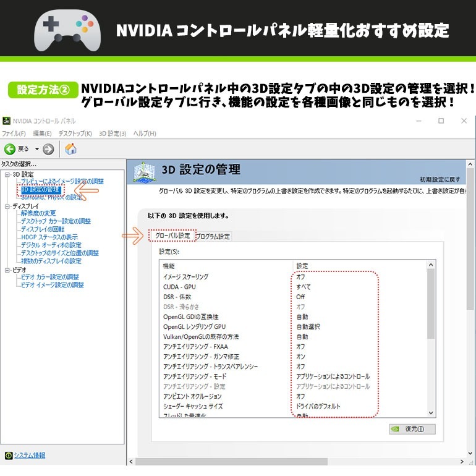Select 解像度の変更 in the task tree
The image size is (476, 476).
pyautogui.click(x=38, y=213)
